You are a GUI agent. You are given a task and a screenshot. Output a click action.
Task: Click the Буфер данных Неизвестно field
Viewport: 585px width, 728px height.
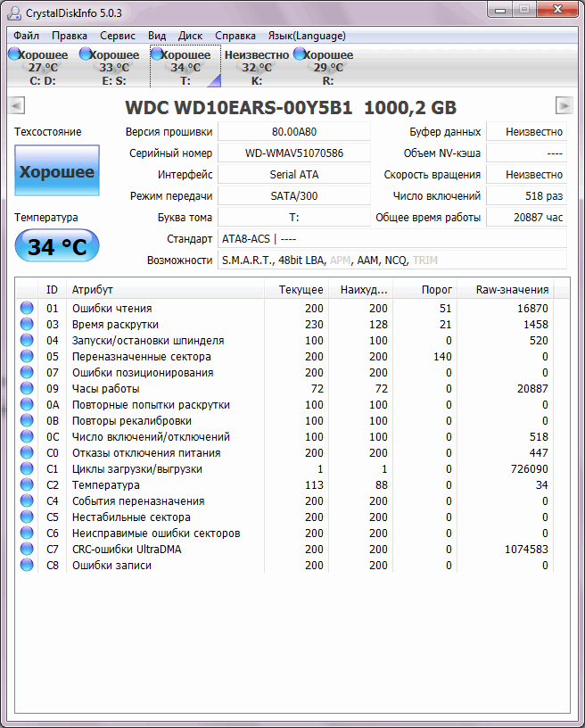(526, 132)
